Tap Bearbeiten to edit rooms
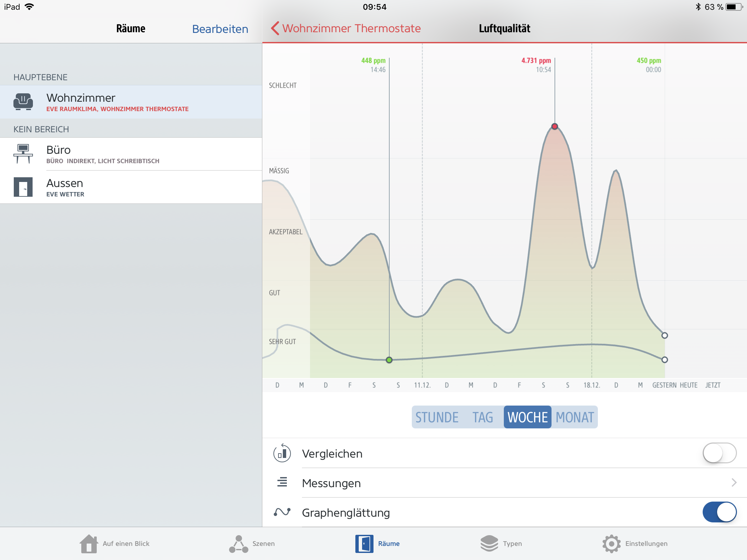This screenshot has height=560, width=747. tap(220, 29)
